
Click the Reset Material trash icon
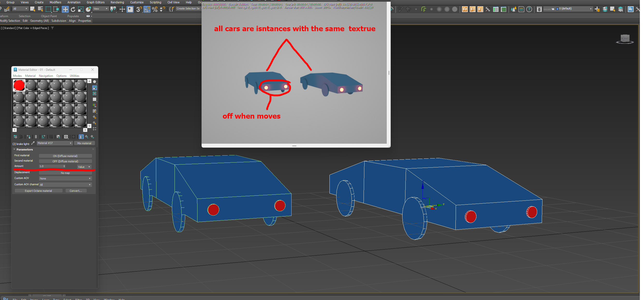[x=36, y=137]
